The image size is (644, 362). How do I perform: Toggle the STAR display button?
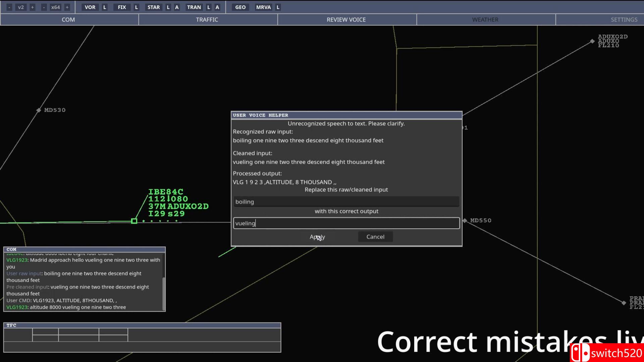154,7
